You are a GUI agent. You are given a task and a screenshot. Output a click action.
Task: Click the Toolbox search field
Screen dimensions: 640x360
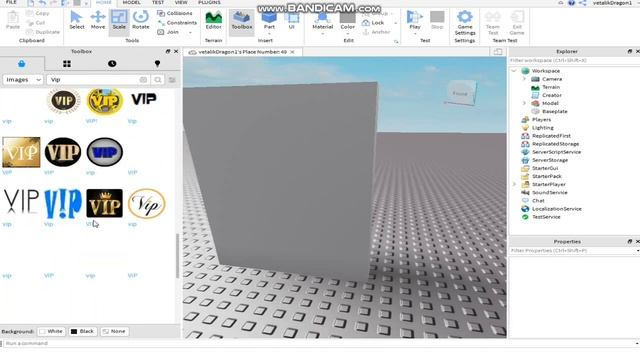coord(98,80)
